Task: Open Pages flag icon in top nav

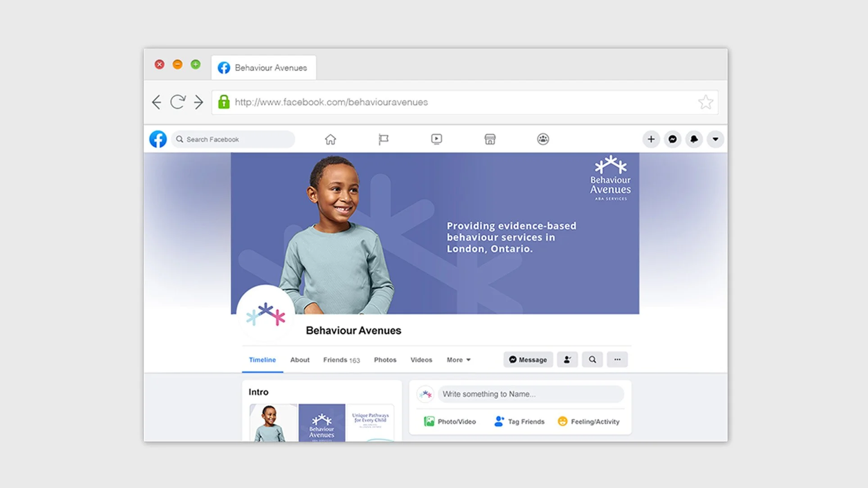Action: (383, 139)
